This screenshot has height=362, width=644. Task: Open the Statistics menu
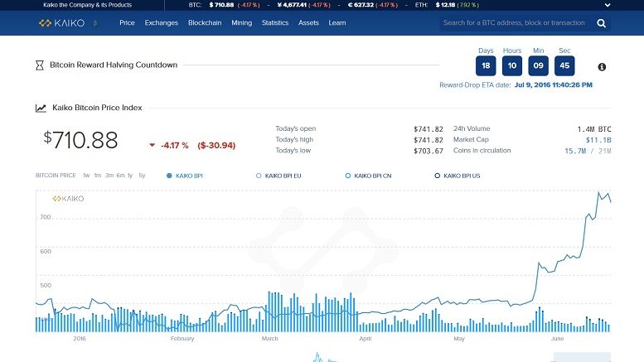pyautogui.click(x=275, y=23)
